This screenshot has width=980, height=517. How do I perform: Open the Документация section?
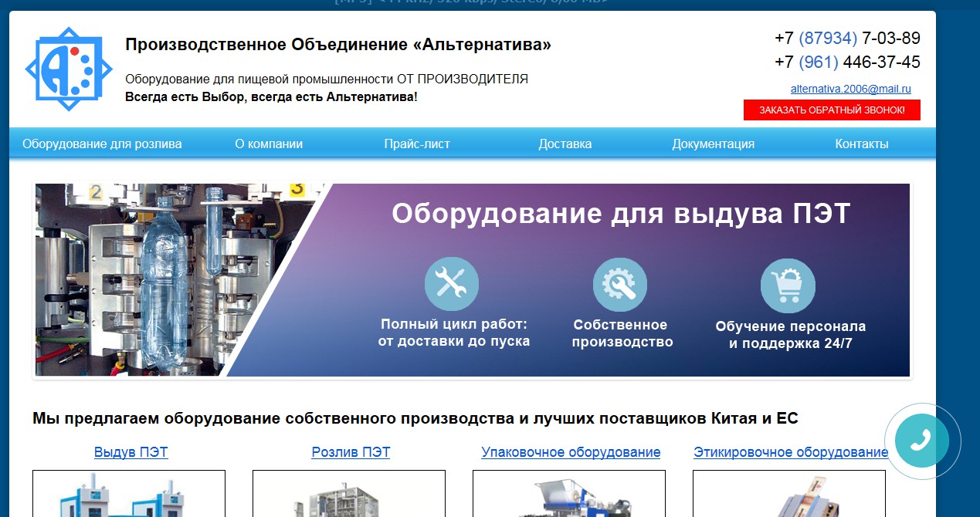click(713, 144)
